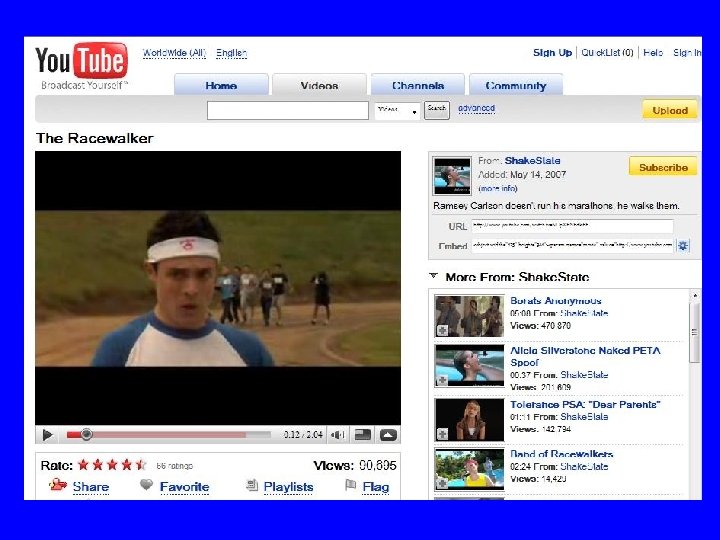Switch video to small player size
Viewport: 720px width, 540px height.
pyautogui.click(x=363, y=434)
